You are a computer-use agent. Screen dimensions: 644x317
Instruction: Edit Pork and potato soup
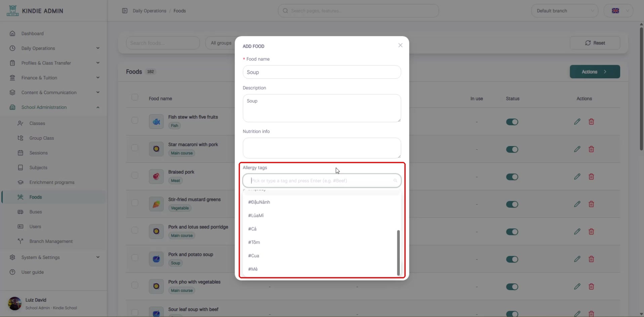(577, 259)
